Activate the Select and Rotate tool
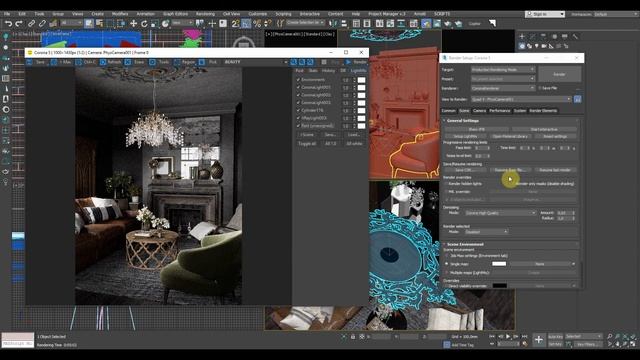Screen dimensions: 640x360 point(144,24)
